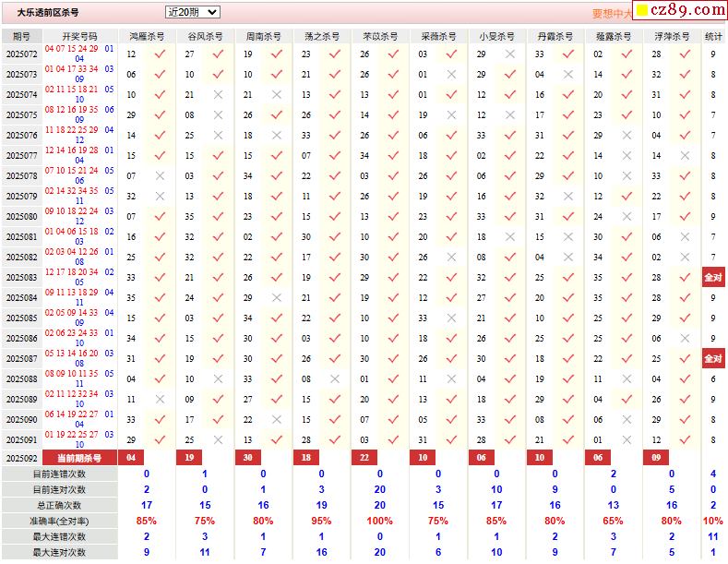Click the 全对 badge in row 2025087

click(713, 359)
